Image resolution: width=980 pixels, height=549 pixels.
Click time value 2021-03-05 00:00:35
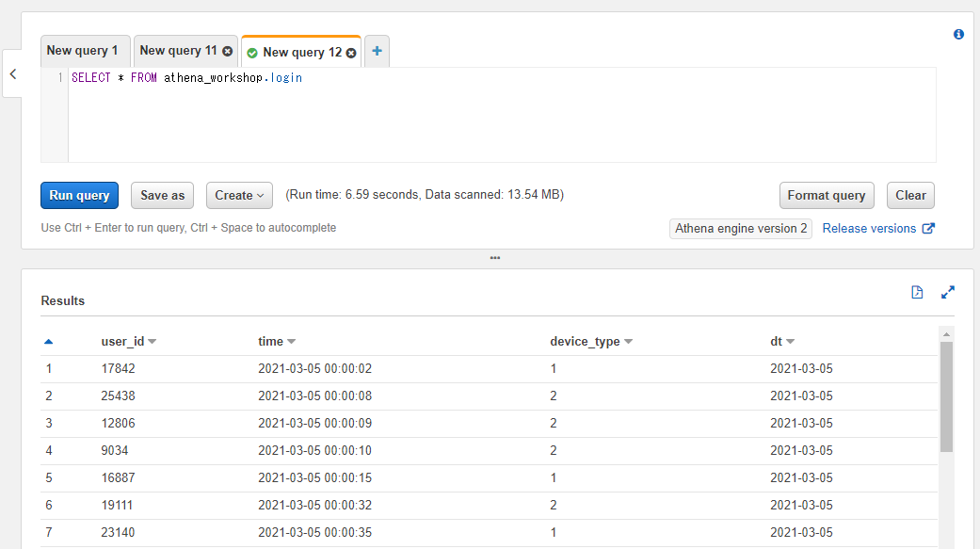coord(315,532)
